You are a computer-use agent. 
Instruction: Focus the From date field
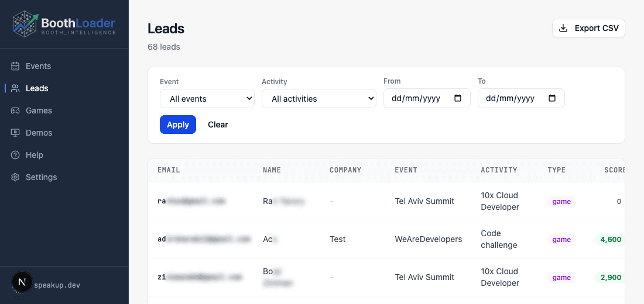pyautogui.click(x=427, y=98)
